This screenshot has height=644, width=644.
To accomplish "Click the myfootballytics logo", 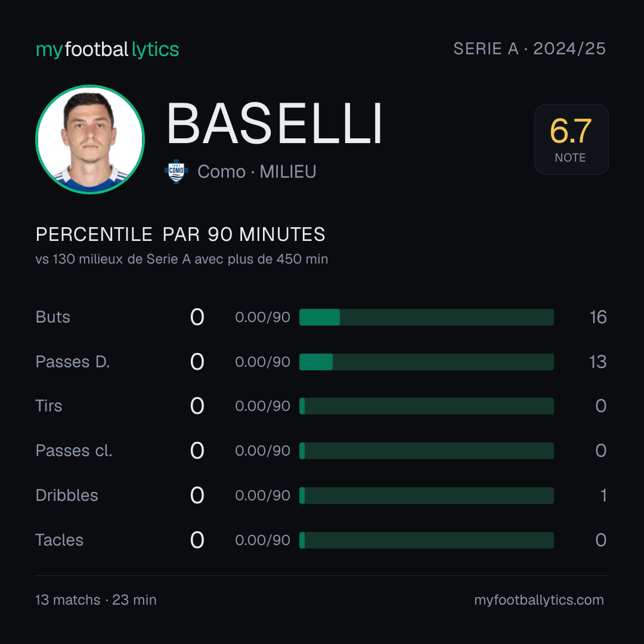I will click(x=107, y=49).
